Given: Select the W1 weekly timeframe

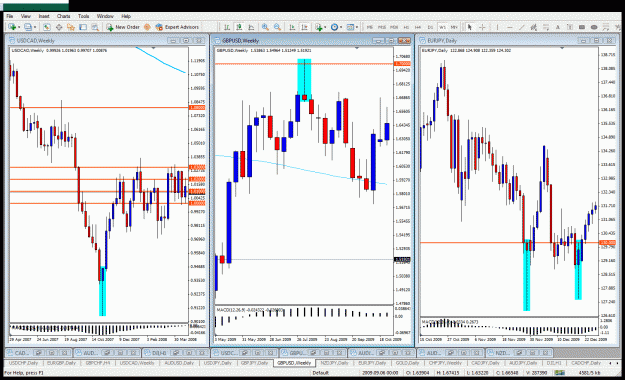Looking at the screenshot, I should [442, 27].
